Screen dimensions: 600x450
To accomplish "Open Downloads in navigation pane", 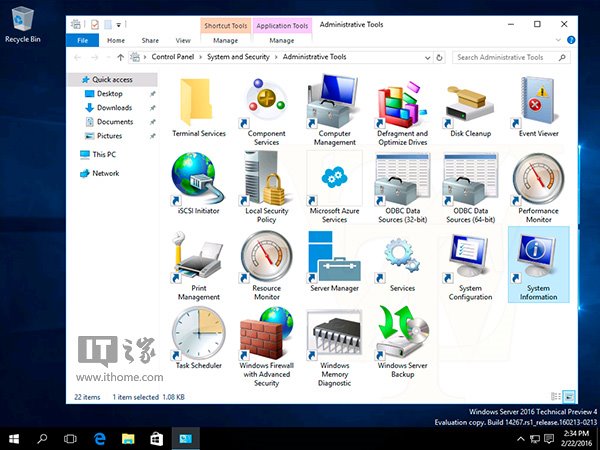I will pos(114,108).
